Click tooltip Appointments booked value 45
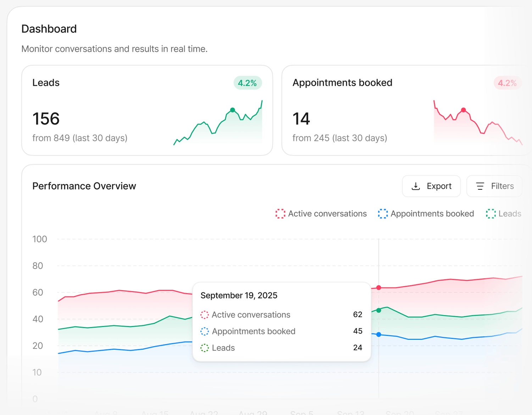Viewport: 532px width, 415px height. [x=358, y=331]
